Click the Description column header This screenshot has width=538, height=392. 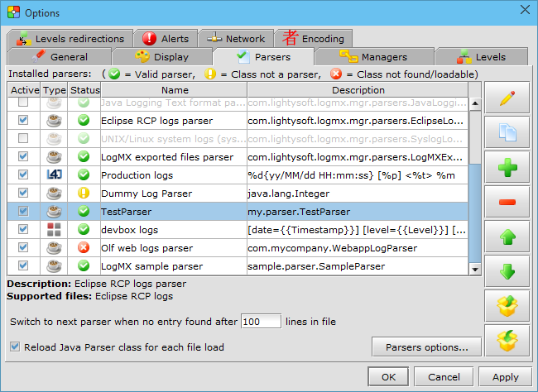point(358,90)
